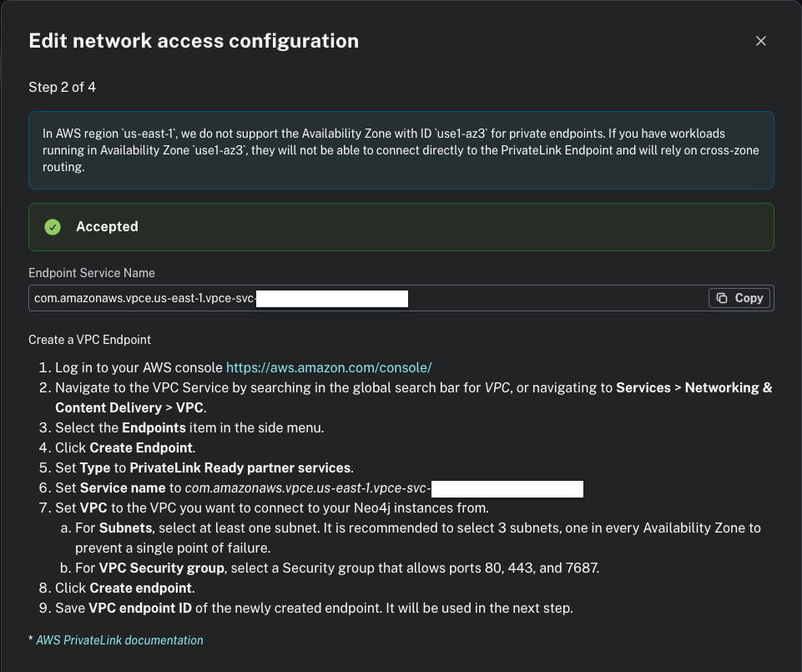
Task: Click the Create a VPC Endpoint heading
Action: [89, 340]
